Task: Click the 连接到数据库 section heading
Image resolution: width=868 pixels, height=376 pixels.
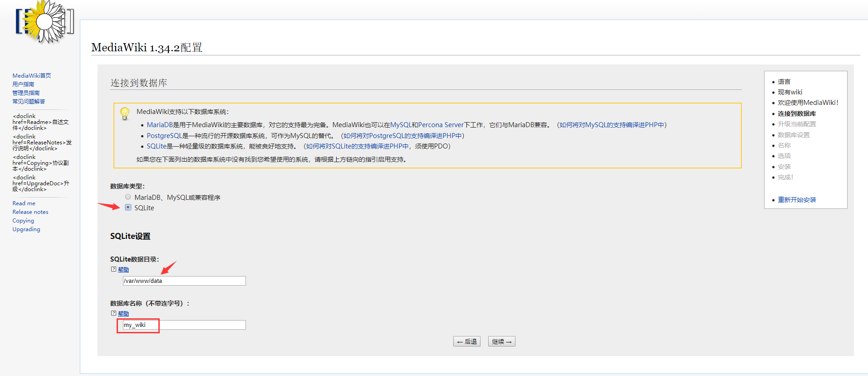Action: point(139,83)
